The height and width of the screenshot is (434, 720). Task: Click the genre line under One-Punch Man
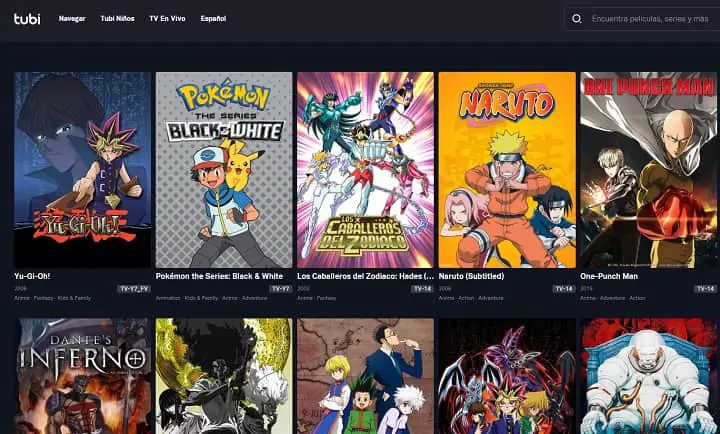pos(613,298)
